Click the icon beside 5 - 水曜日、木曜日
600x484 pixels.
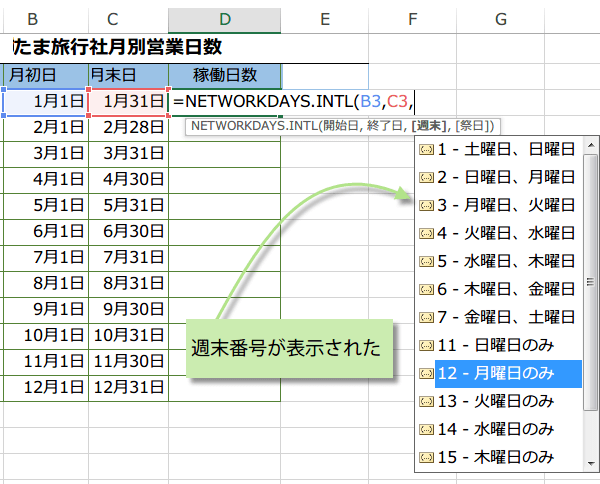coord(426,261)
